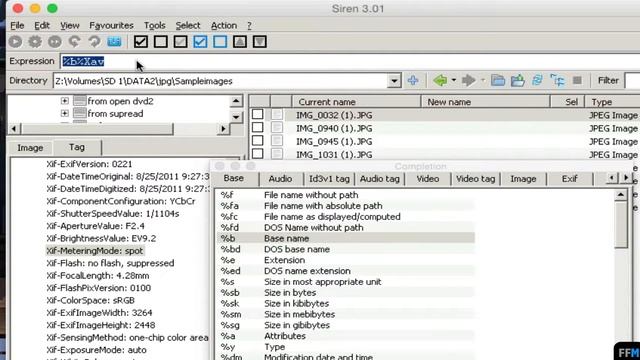Screen dimensions: 640x360
Task: Open the forward-arrow history dropdown
Action: click(483, 80)
